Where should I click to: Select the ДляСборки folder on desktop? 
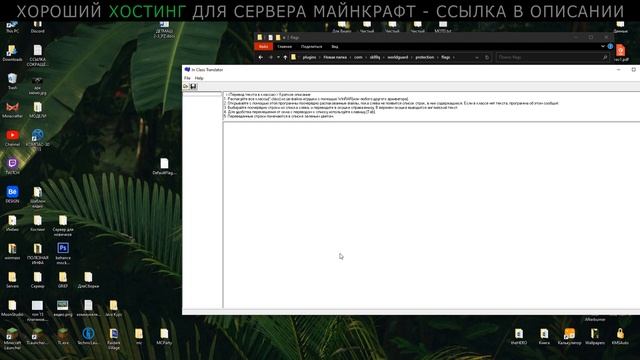pyautogui.click(x=88, y=280)
